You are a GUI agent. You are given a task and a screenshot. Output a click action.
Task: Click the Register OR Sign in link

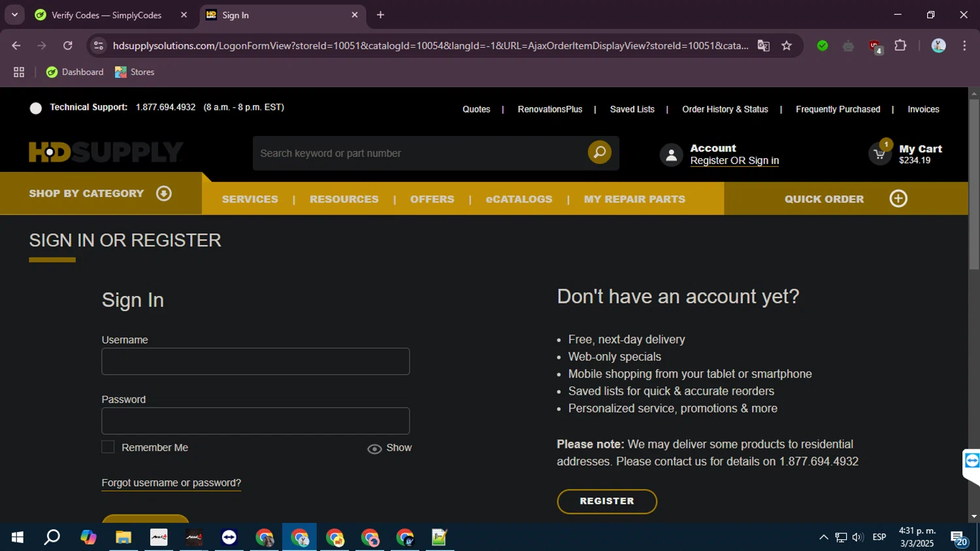pos(734,161)
